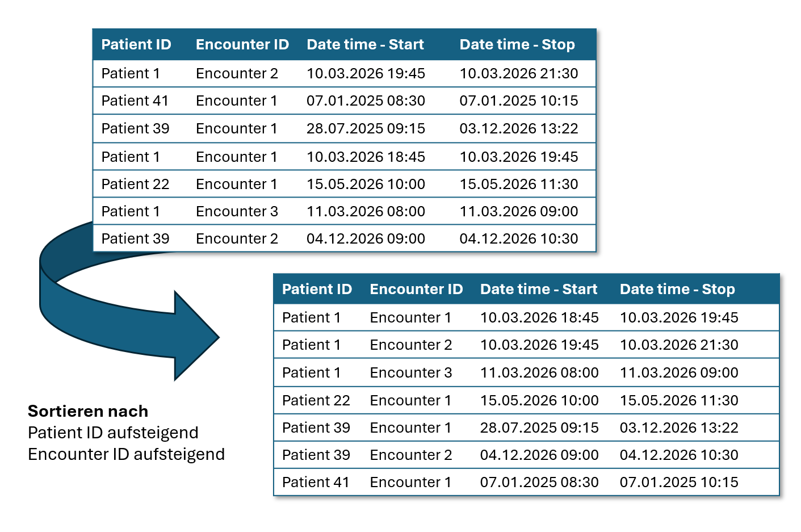Select Encounter ID header in unsorted table

click(242, 45)
